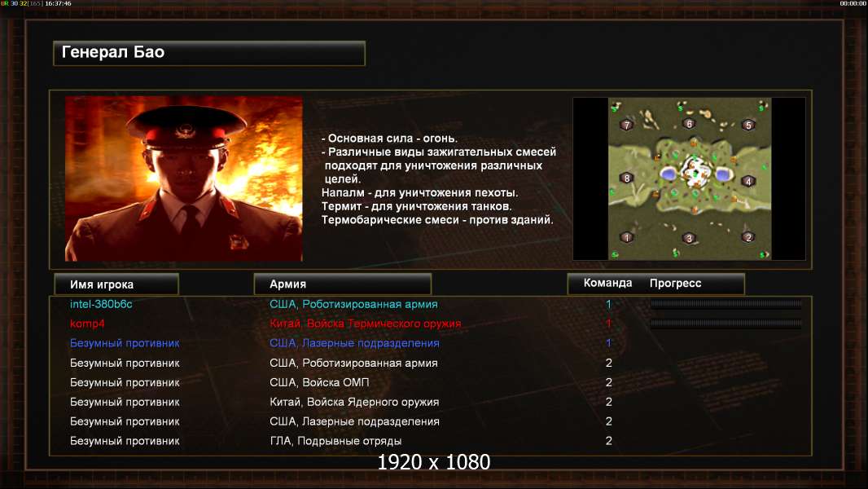The height and width of the screenshot is (489, 868).
Task: Select start position 8 marker on map
Action: [627, 178]
